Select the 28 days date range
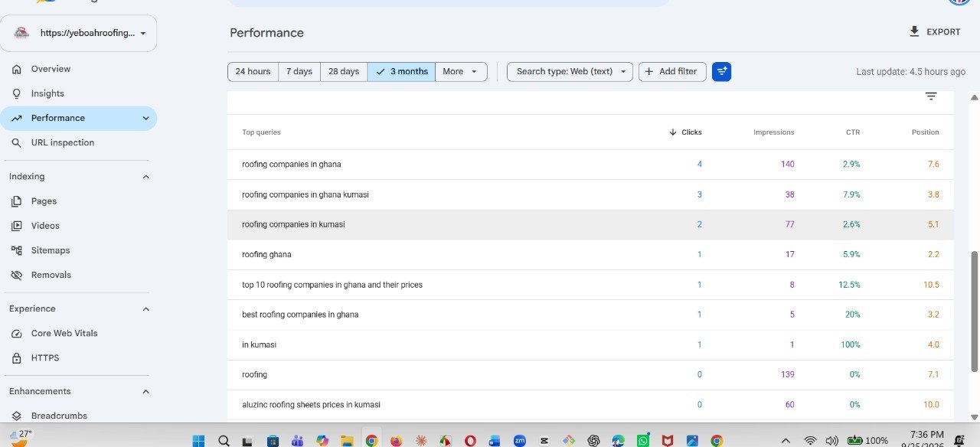 344,72
